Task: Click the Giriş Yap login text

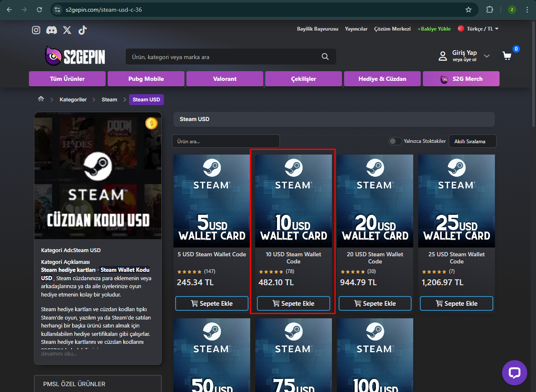Action: [464, 53]
